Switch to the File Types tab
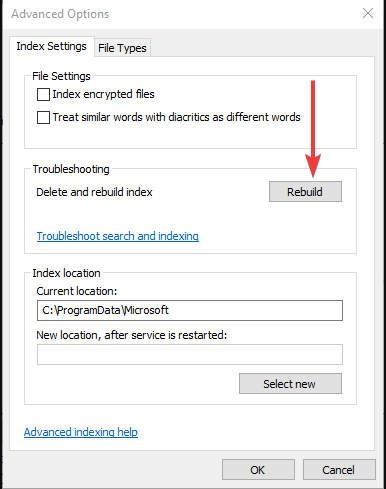Image resolution: width=386 pixels, height=489 pixels. click(x=122, y=48)
